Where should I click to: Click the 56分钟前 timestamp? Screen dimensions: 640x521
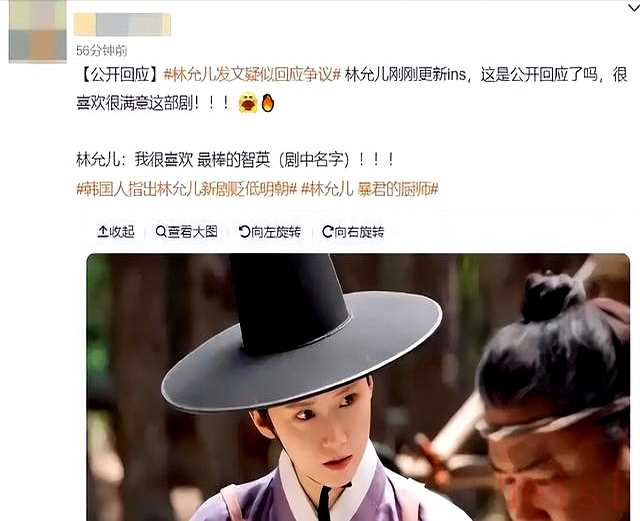[102, 51]
